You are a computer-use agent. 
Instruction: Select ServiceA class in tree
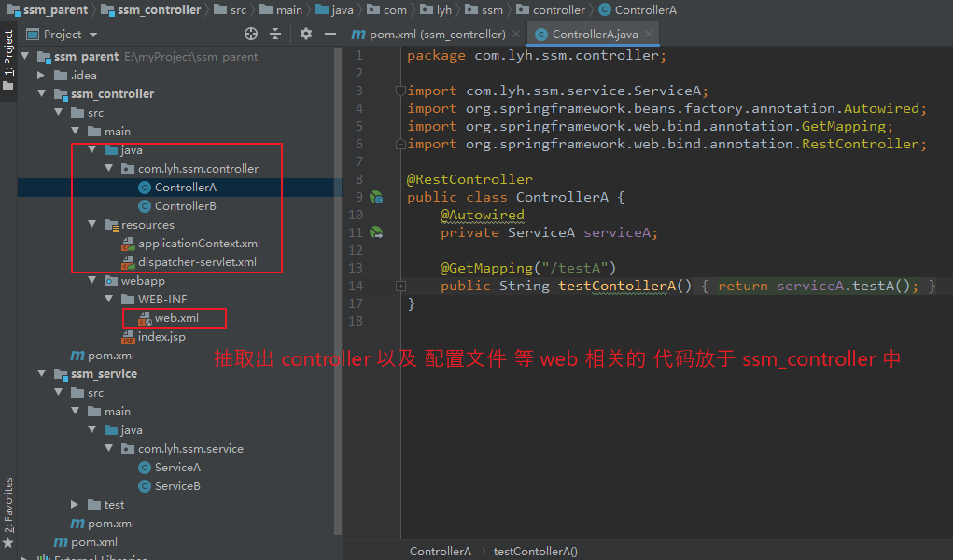[177, 467]
